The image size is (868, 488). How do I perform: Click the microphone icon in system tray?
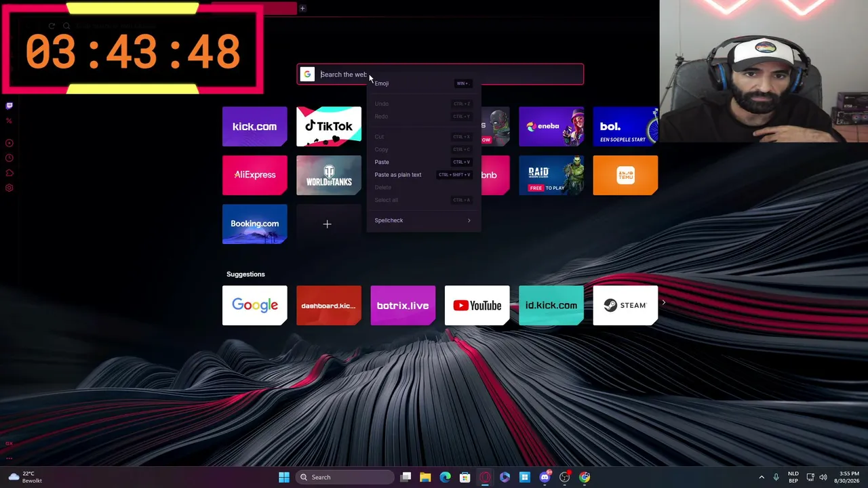coord(776,477)
